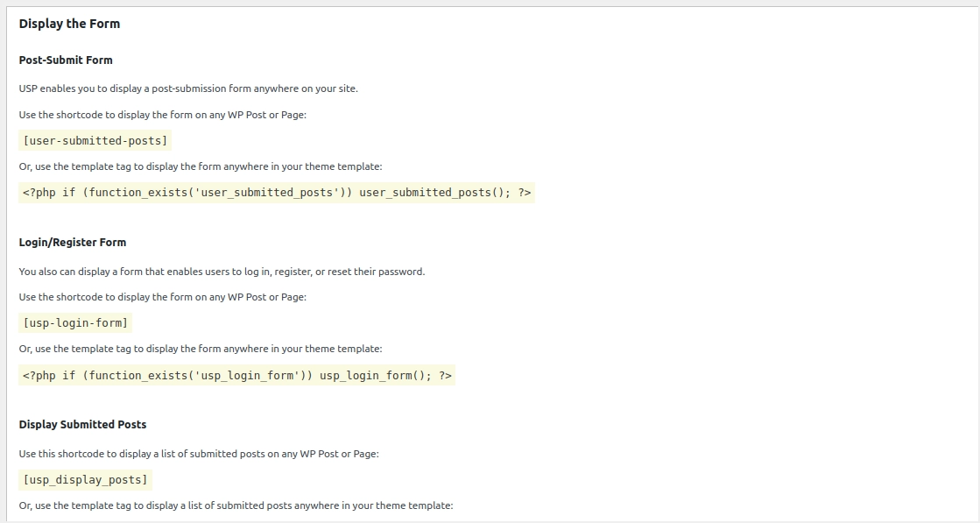Click the template tag sentence about listing submitted posts
980x523 pixels.
coord(236,505)
